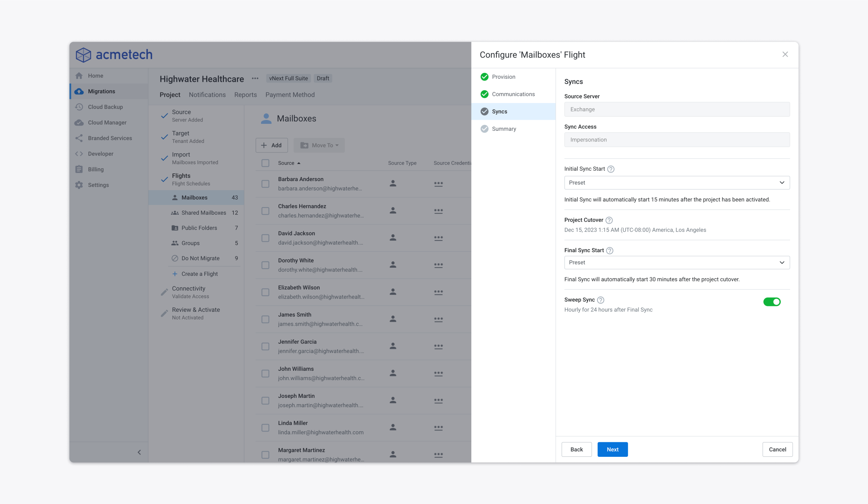Go to the Provision wizard step
The image size is (868, 504).
click(x=514, y=77)
